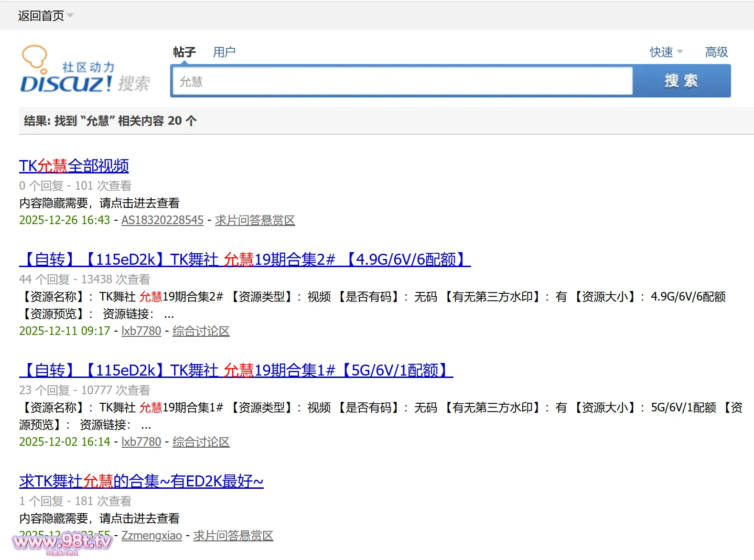754x560 pixels.
Task: Open 高级 advanced search
Action: [716, 52]
